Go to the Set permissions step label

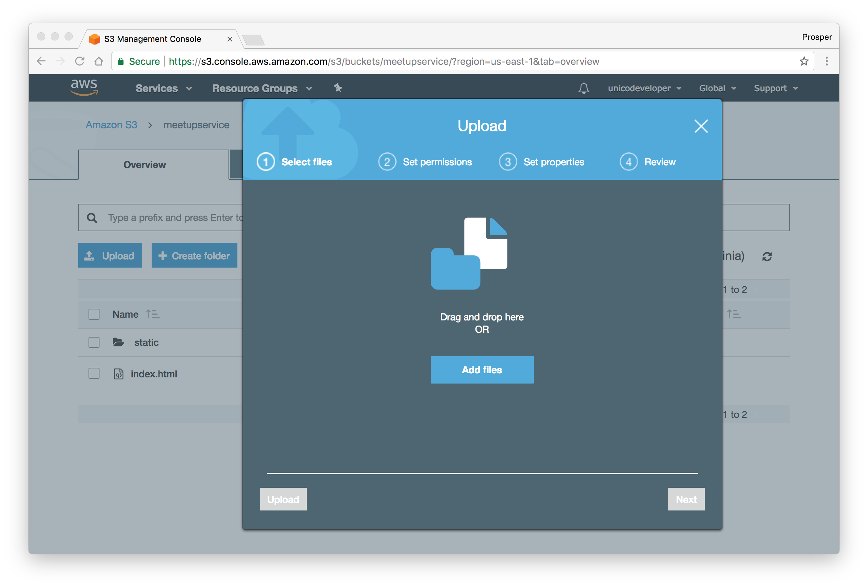click(x=437, y=162)
